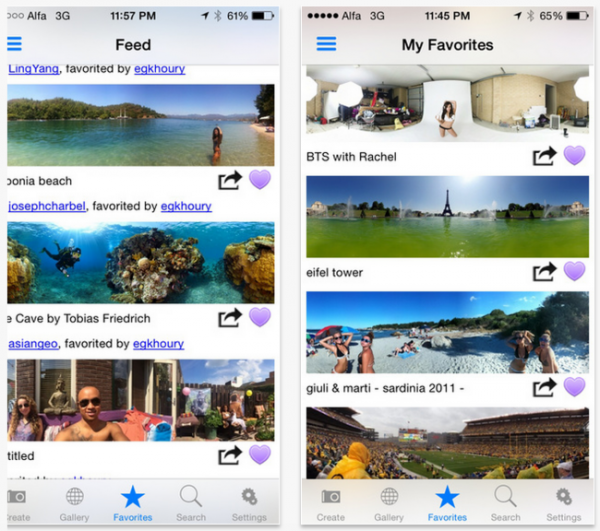
Task: Open Create tab on My Favorites screen
Action: [x=331, y=503]
